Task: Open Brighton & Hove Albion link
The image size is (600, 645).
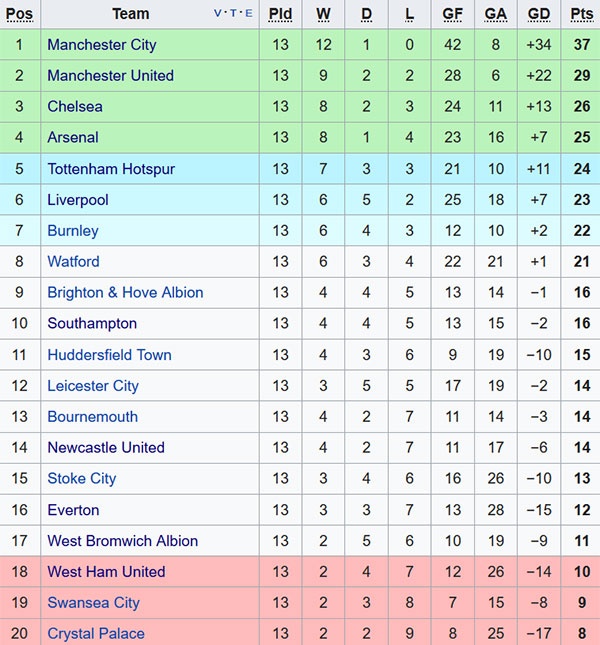Action: pos(125,293)
